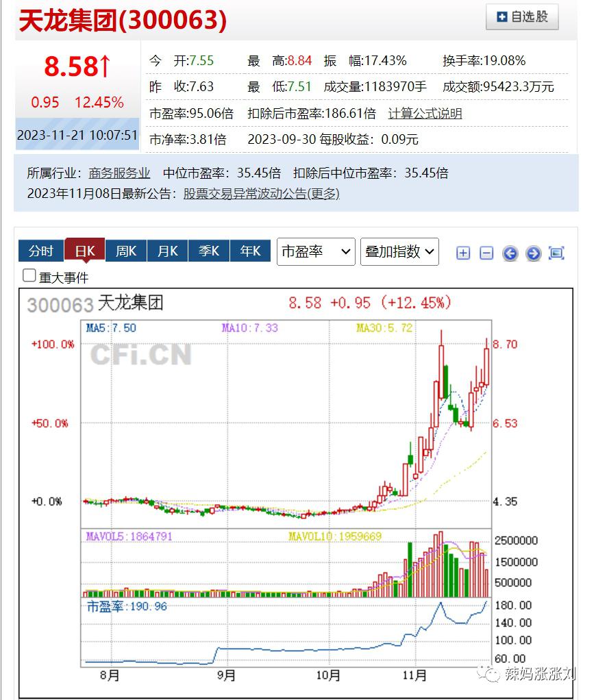
Task: Switch to the 周K tab
Action: point(126,251)
